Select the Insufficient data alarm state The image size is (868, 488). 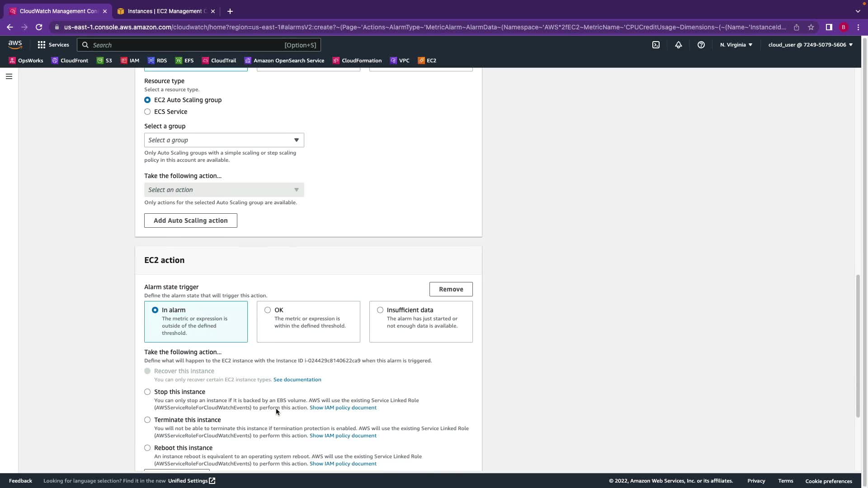point(380,310)
